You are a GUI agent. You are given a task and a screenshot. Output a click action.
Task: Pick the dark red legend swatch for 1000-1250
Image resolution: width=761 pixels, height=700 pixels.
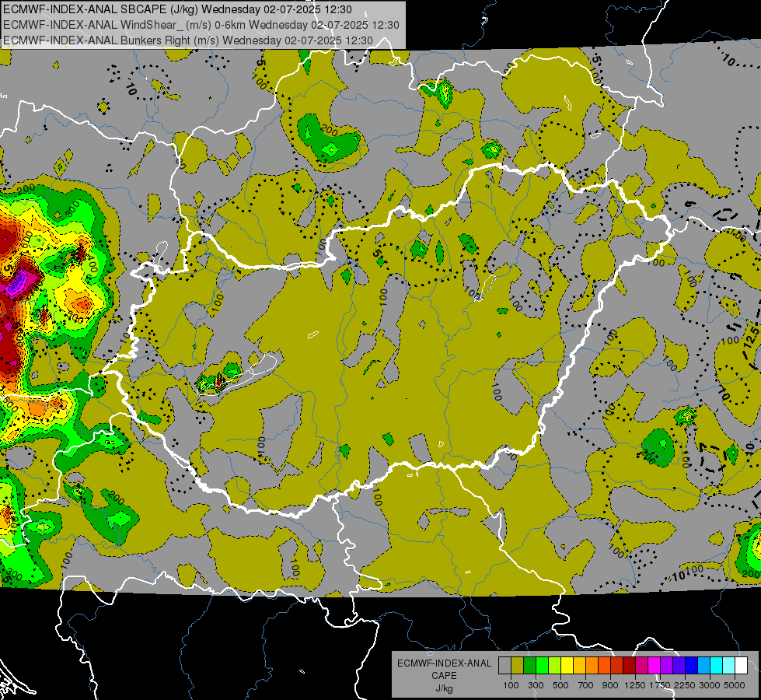630,665
